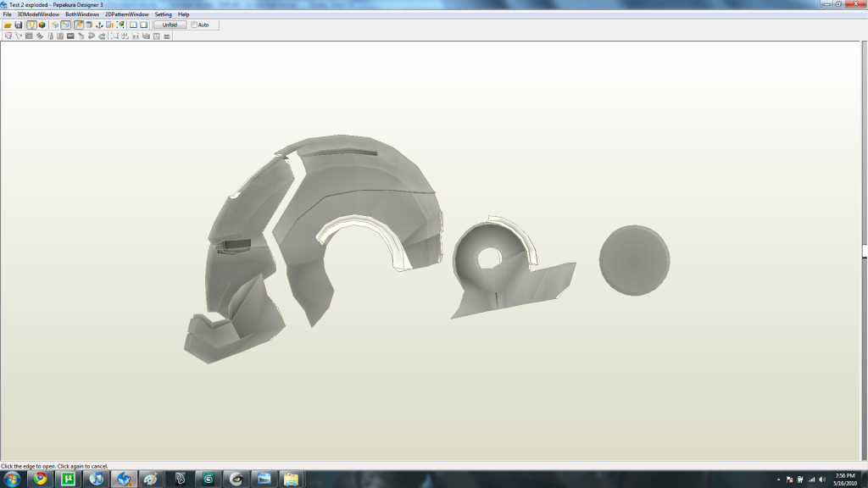Click the green cube with dashed frame icon
The image size is (868, 488).
pos(120,25)
